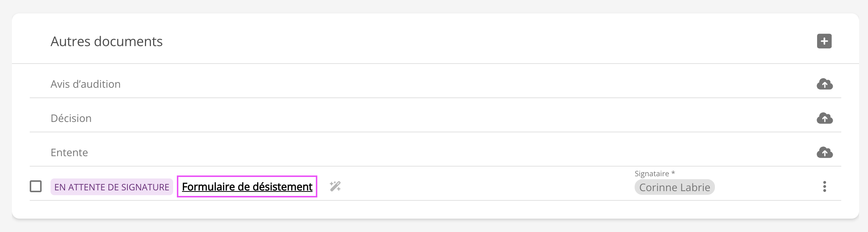This screenshot has width=868, height=232.
Task: Click the Autres documents heading
Action: click(107, 42)
